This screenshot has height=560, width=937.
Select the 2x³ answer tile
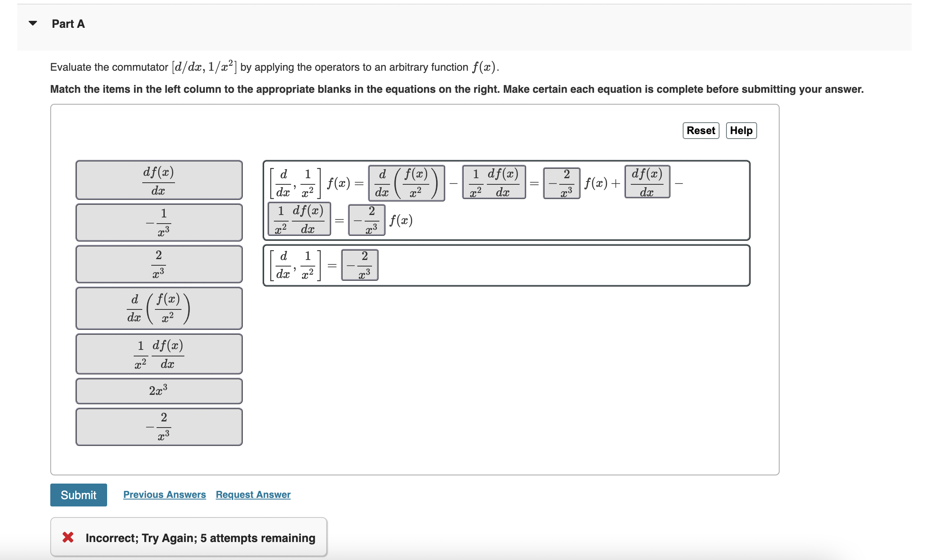[159, 391]
